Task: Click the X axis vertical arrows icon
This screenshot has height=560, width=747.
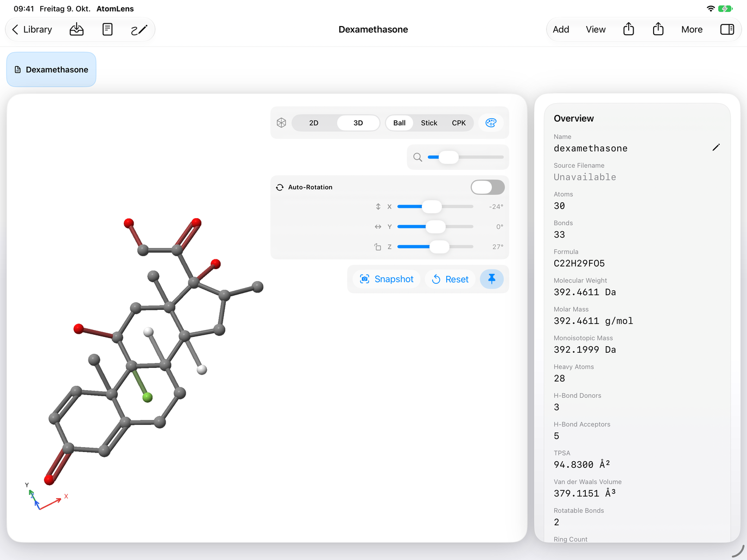Action: (378, 207)
